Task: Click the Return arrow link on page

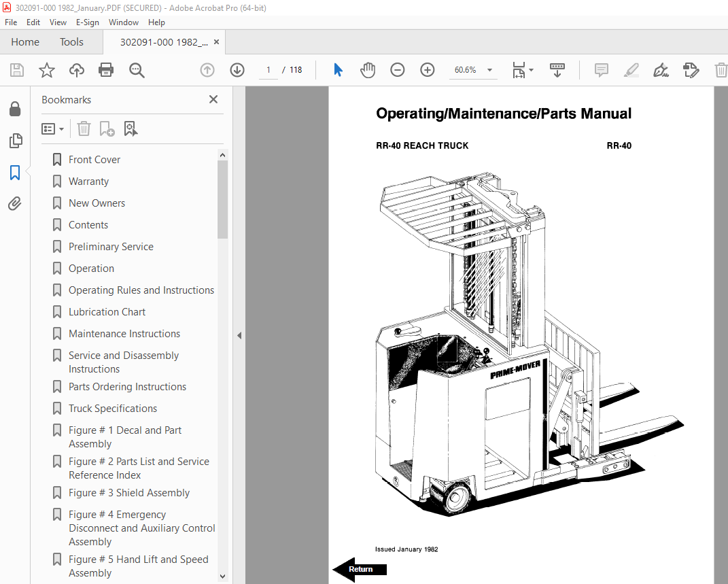Action: pos(360,569)
